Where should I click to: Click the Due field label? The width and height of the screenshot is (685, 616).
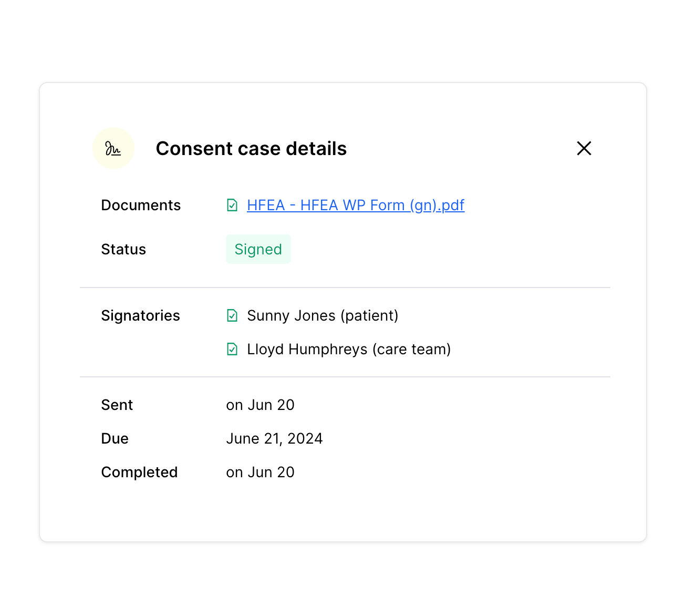coord(115,438)
